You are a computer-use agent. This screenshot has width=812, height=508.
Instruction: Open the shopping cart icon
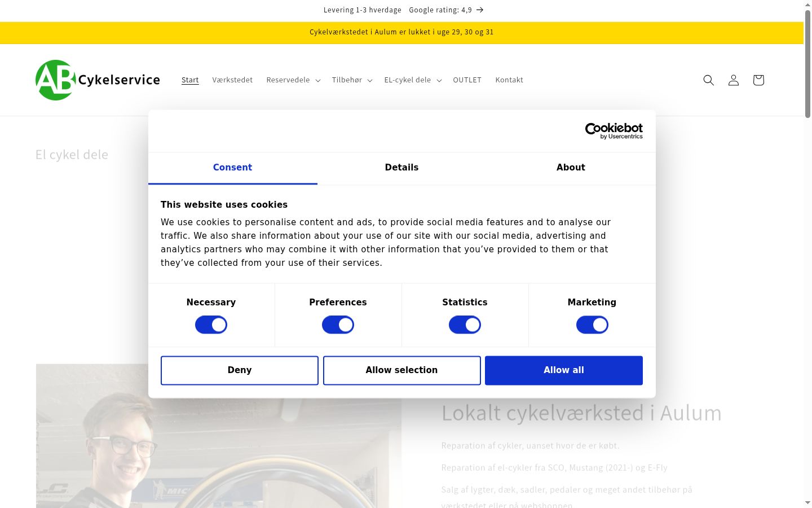coord(758,80)
